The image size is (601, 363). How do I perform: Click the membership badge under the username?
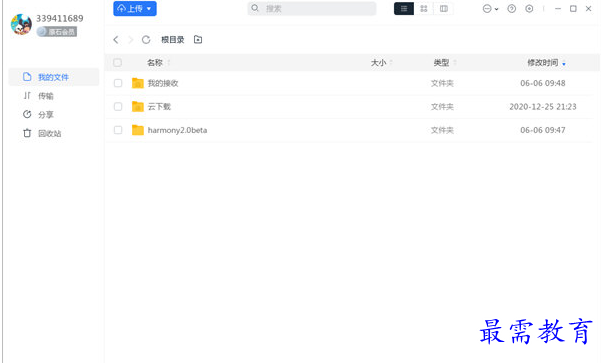coord(57,31)
